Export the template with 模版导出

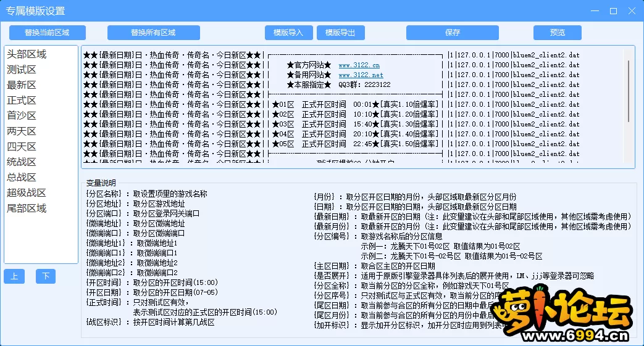click(x=340, y=33)
